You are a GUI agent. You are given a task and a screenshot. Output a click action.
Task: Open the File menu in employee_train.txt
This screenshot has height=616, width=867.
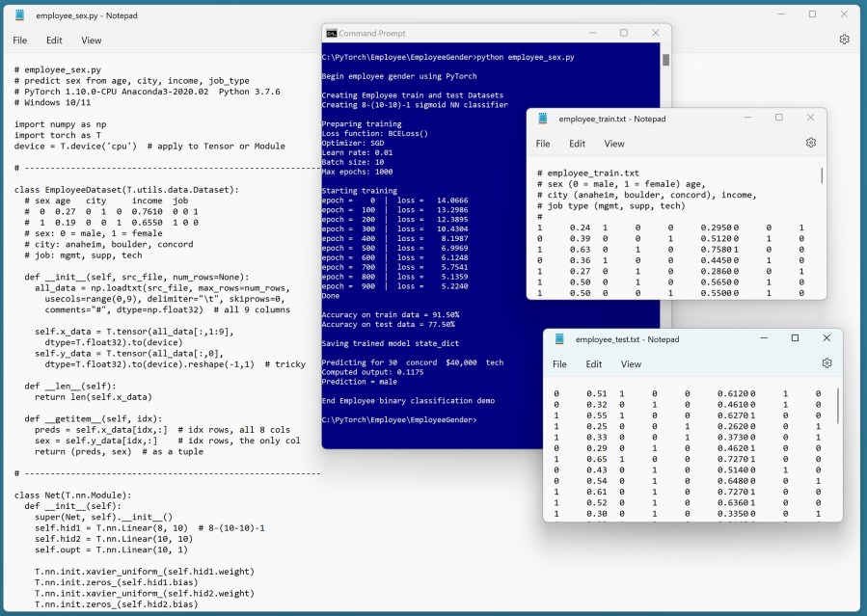[542, 144]
